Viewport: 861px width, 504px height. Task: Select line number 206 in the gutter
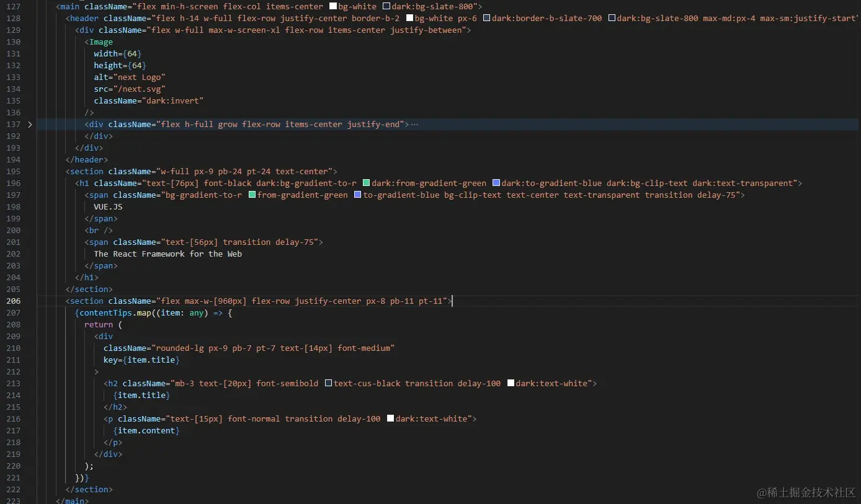click(x=13, y=301)
